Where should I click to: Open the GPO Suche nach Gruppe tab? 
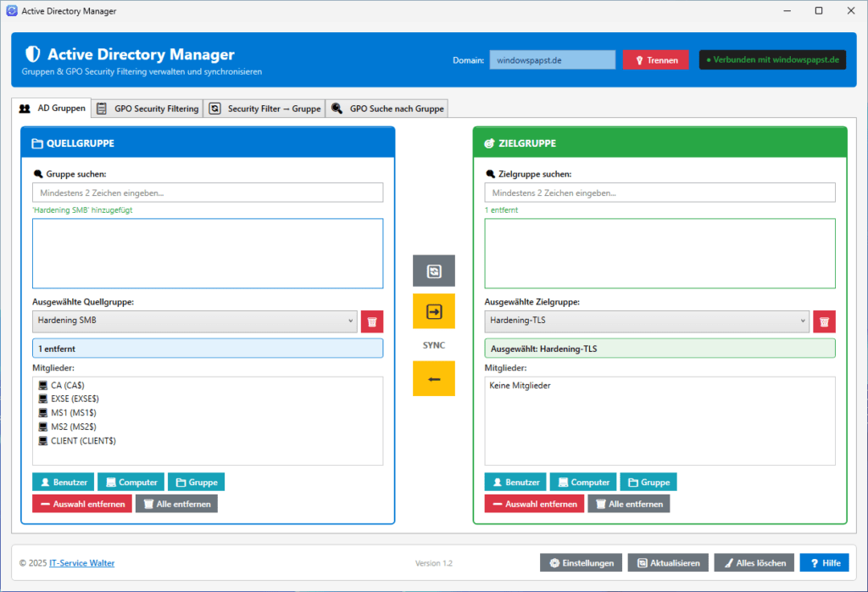click(x=387, y=108)
